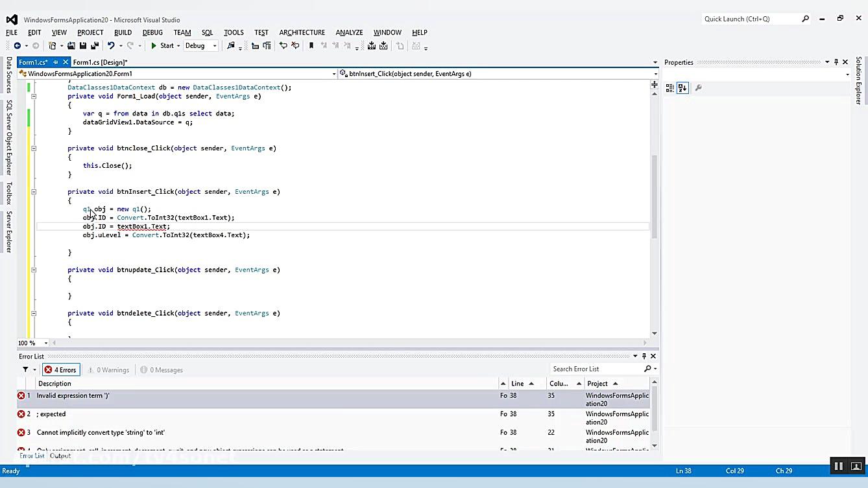Click the green Start debugging button
This screenshot has height=488, width=868.
click(x=162, y=46)
